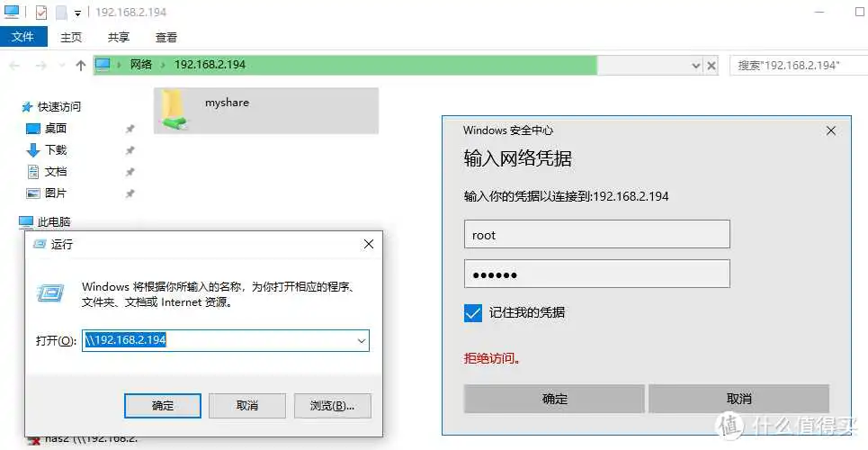Go back with the left arrow

coord(15,66)
